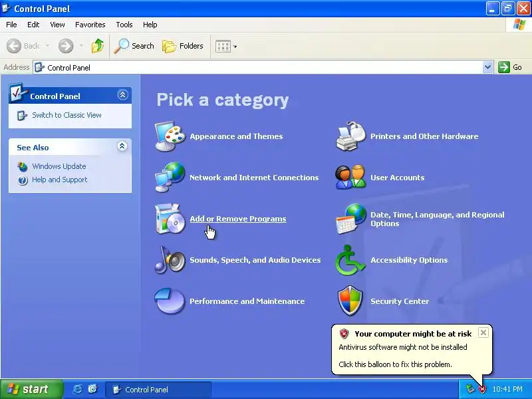Open the Security Center shield icon
The height and width of the screenshot is (399, 532).
350,301
